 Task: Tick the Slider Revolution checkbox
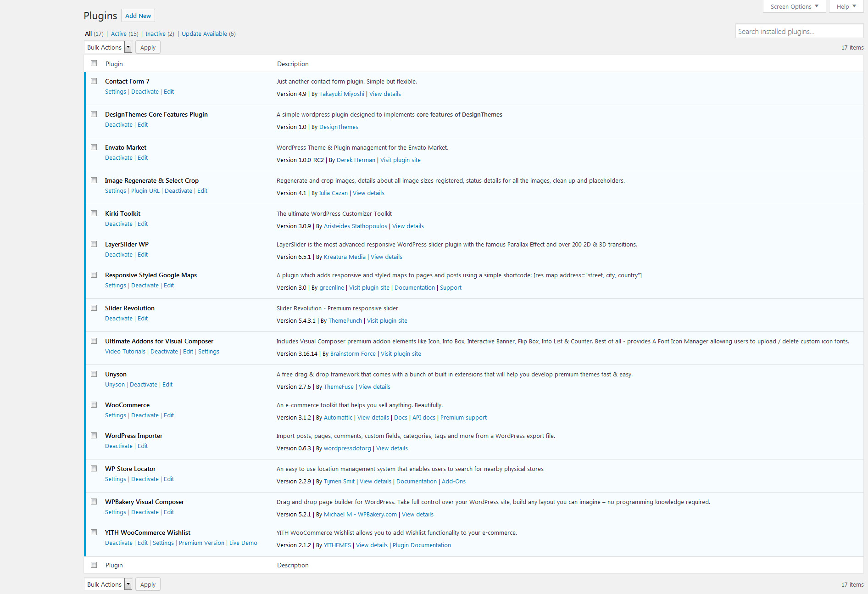coord(94,308)
